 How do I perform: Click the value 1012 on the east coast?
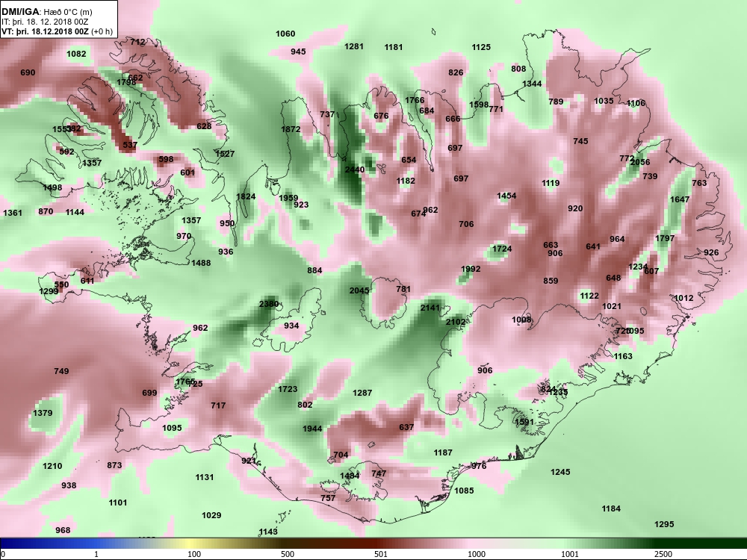click(x=684, y=298)
